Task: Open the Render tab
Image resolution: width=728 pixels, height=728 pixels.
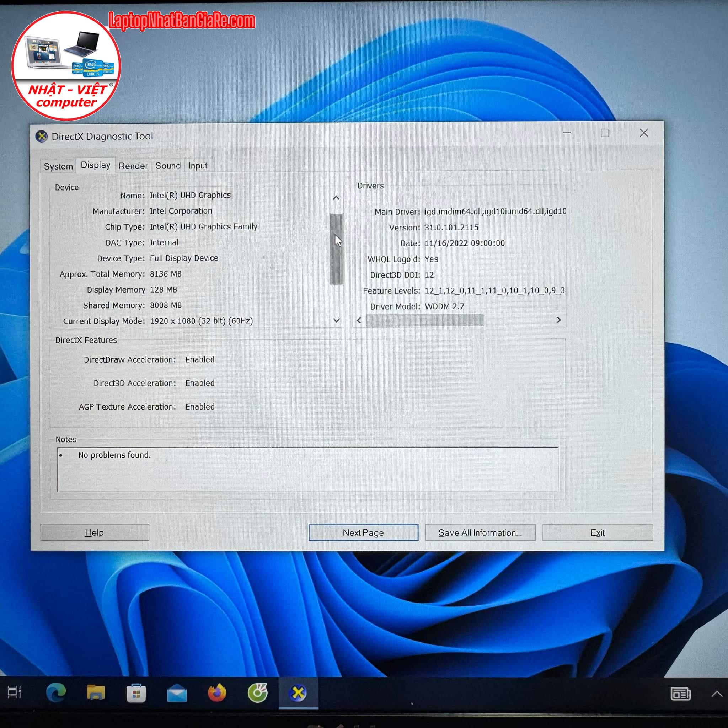Action: [133, 166]
